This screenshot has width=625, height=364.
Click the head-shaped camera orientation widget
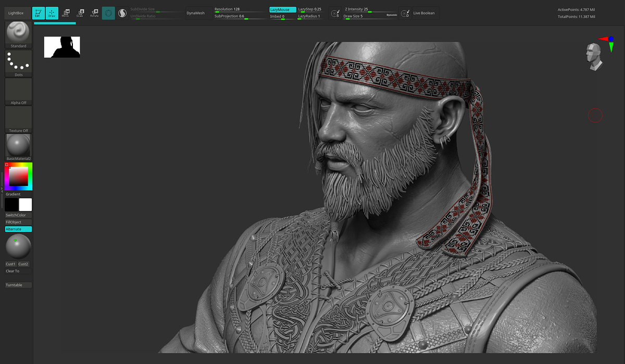[x=594, y=57]
